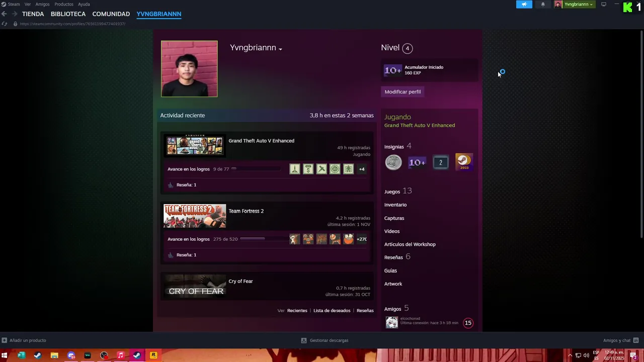The height and width of the screenshot is (362, 644).
Task: Open the numbered 2 badge
Action: point(440,162)
